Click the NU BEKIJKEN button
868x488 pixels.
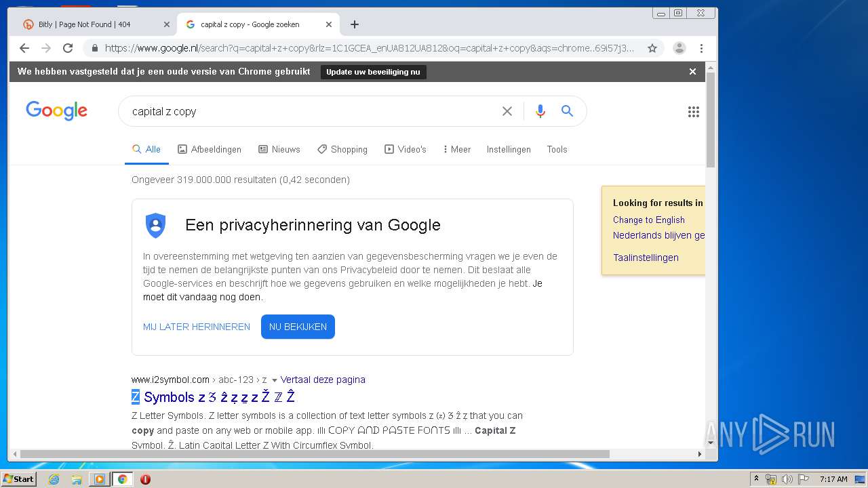(x=298, y=327)
